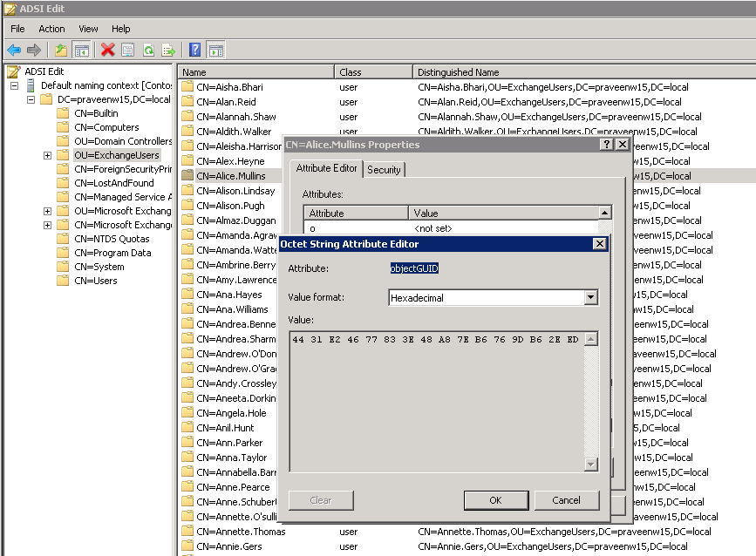Click the Cancel button

pos(567,500)
